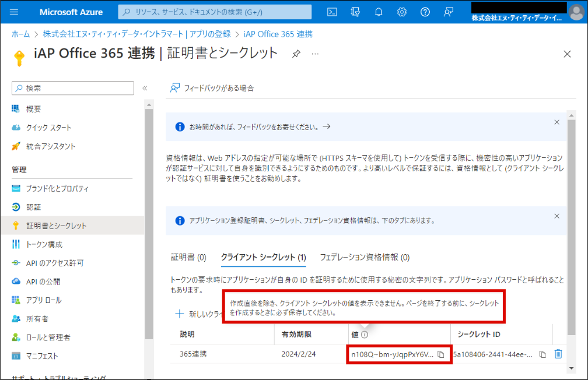Open Cloud Shell from top bar
Screen dimensions: 588x380
(332, 12)
